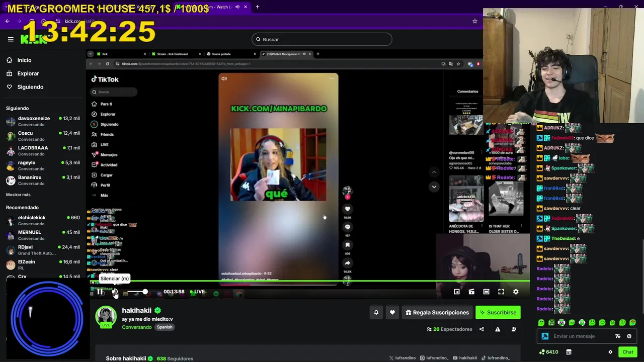Click TikTok video's speaker icon

[x=224, y=78]
